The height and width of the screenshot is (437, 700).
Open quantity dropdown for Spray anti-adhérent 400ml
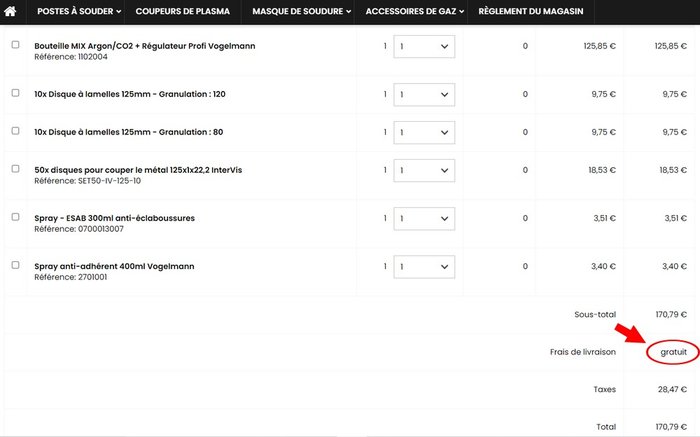(423, 267)
